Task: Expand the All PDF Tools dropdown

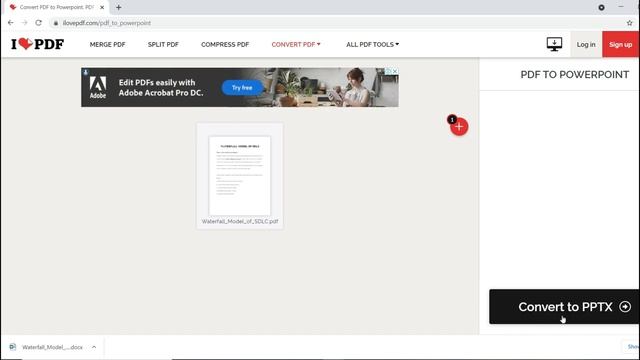Action: pyautogui.click(x=372, y=44)
